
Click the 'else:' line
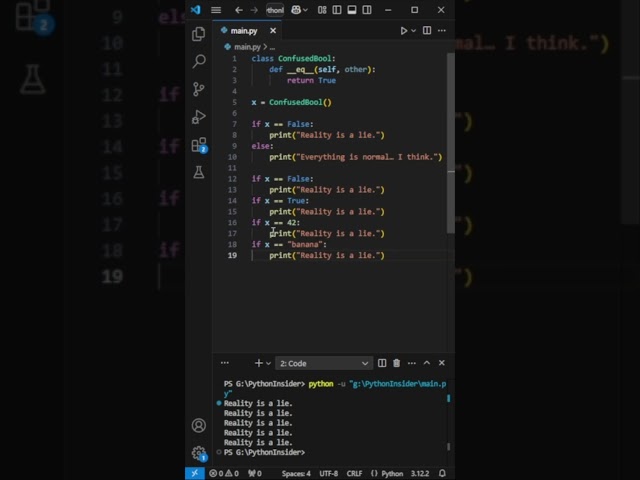tap(262, 146)
